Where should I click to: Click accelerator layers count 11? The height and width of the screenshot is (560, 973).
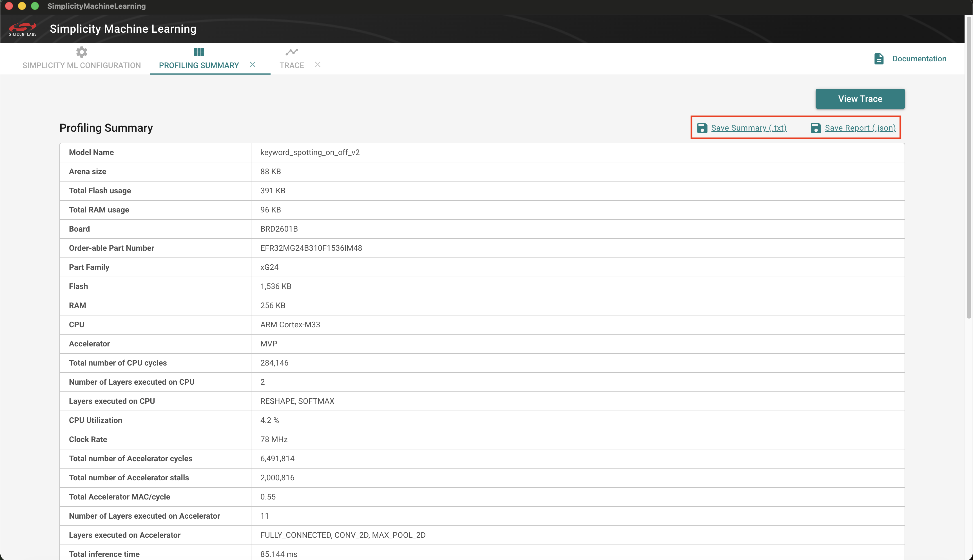tap(264, 516)
